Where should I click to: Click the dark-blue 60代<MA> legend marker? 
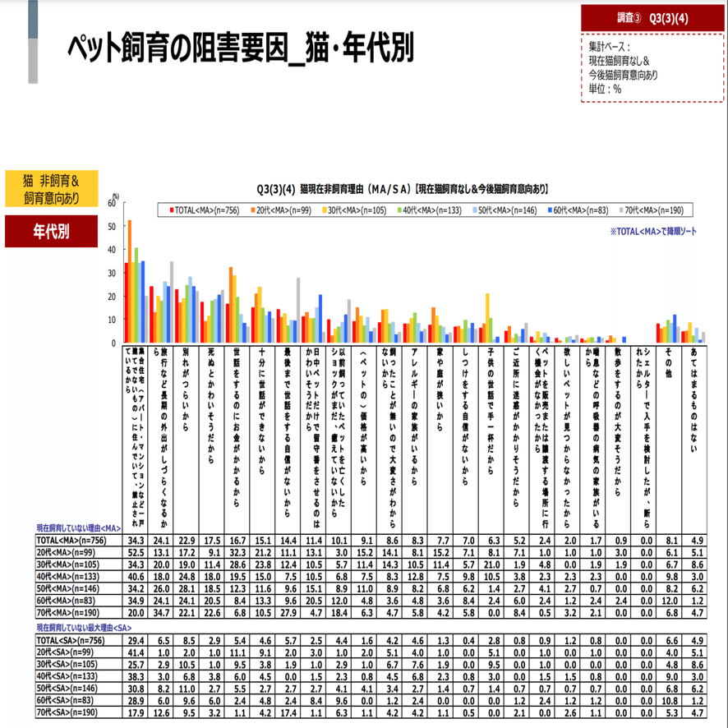[551, 207]
